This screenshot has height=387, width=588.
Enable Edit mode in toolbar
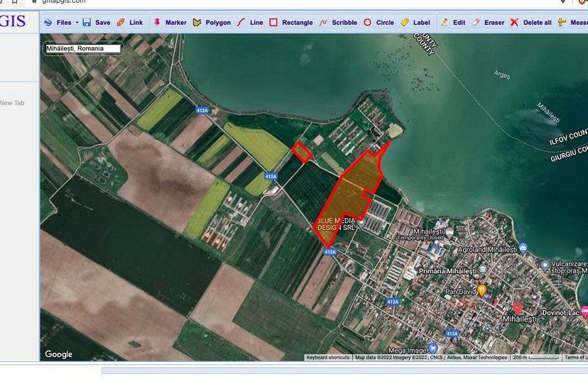pyautogui.click(x=453, y=23)
